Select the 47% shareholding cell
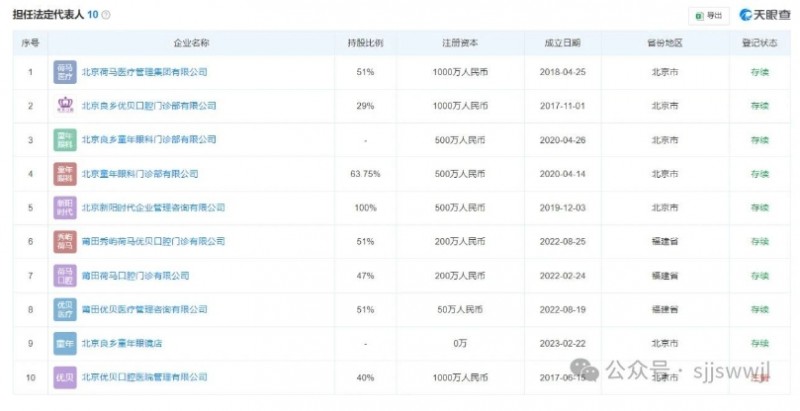 point(365,275)
